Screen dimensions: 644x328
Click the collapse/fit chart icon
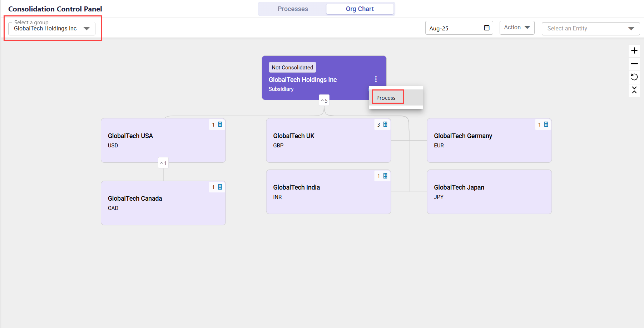point(634,90)
